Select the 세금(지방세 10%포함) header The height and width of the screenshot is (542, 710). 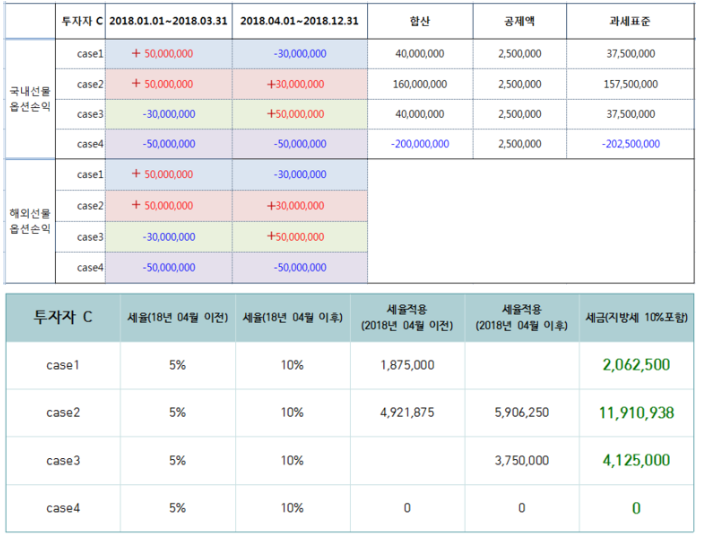pos(636,318)
